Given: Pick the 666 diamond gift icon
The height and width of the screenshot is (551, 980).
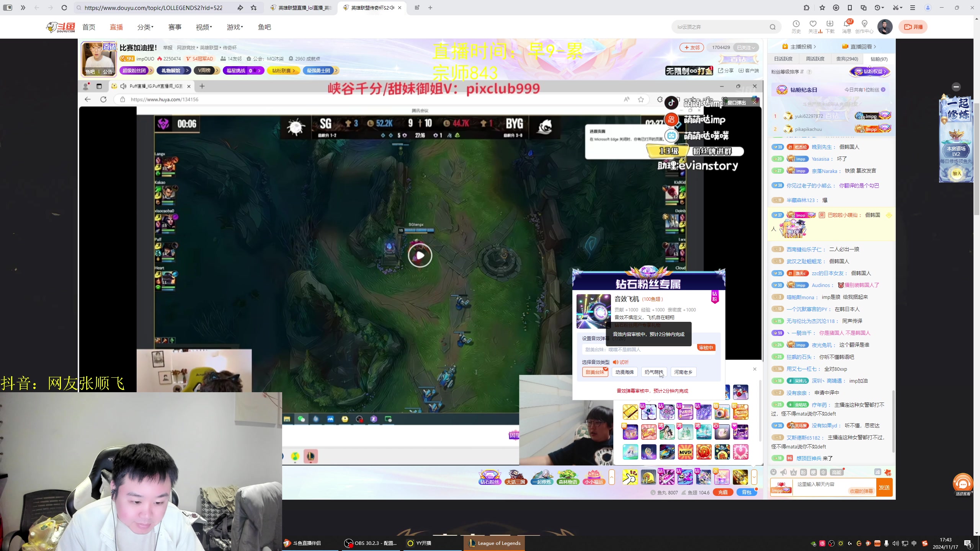Looking at the screenshot, I should [x=704, y=412].
